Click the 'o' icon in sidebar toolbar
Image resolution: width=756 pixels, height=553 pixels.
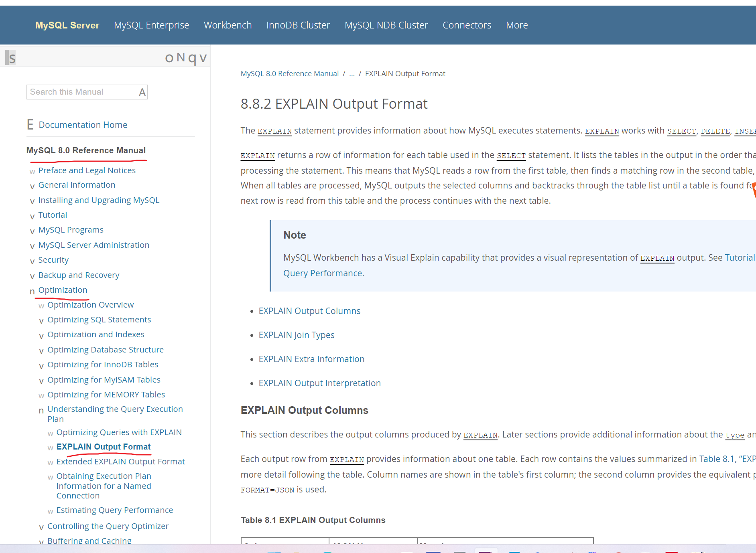[169, 58]
